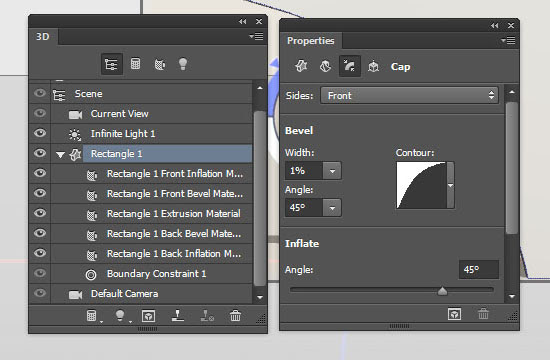Open render settings calculator dropdown at bottom
Screen dimensions: 550x360
point(93,316)
